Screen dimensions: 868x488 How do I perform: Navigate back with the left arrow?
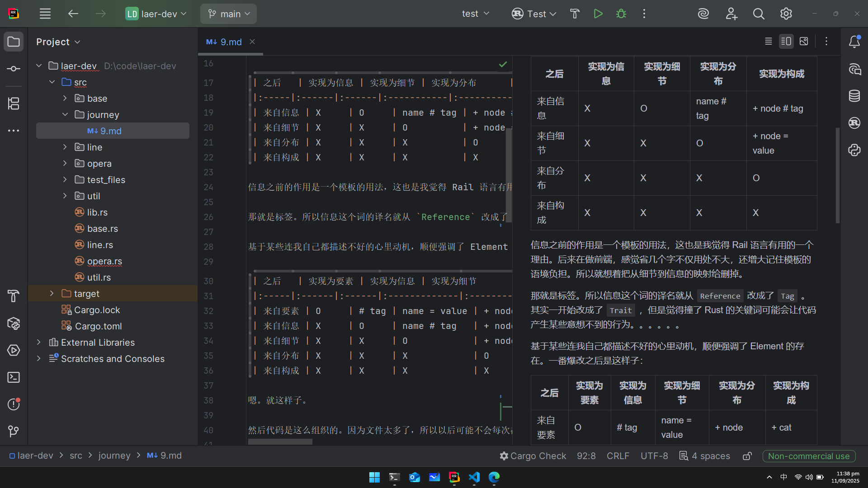point(73,14)
